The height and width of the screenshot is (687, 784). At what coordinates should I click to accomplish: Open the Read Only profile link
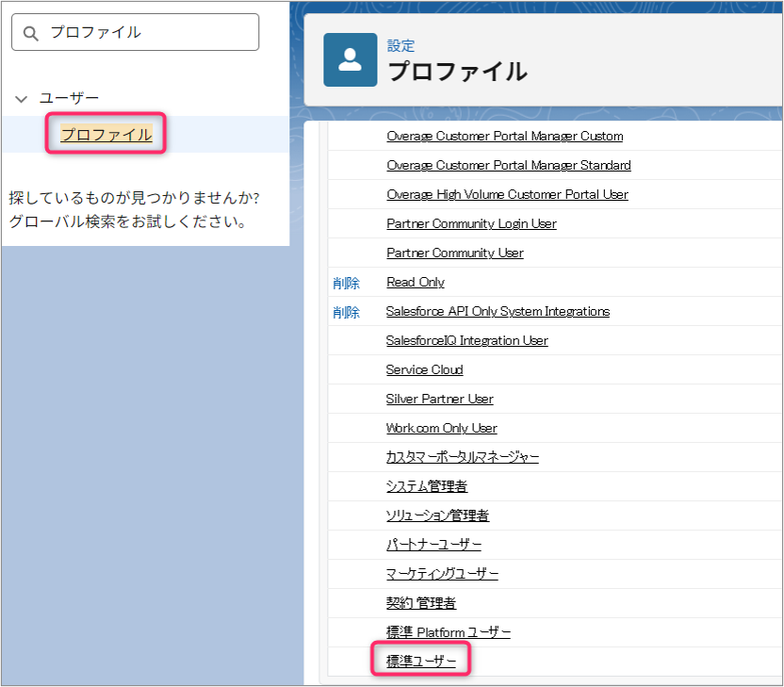(x=415, y=282)
